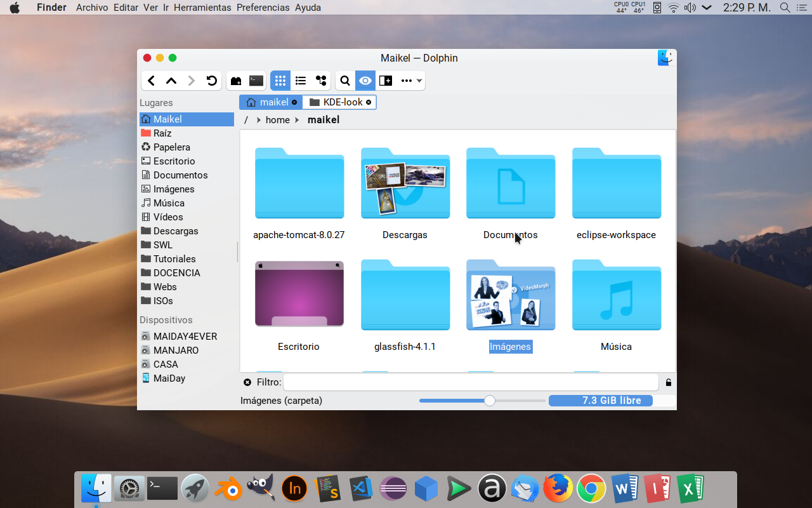Open Visual Studio Code from the dock
The height and width of the screenshot is (508, 812).
(x=360, y=489)
